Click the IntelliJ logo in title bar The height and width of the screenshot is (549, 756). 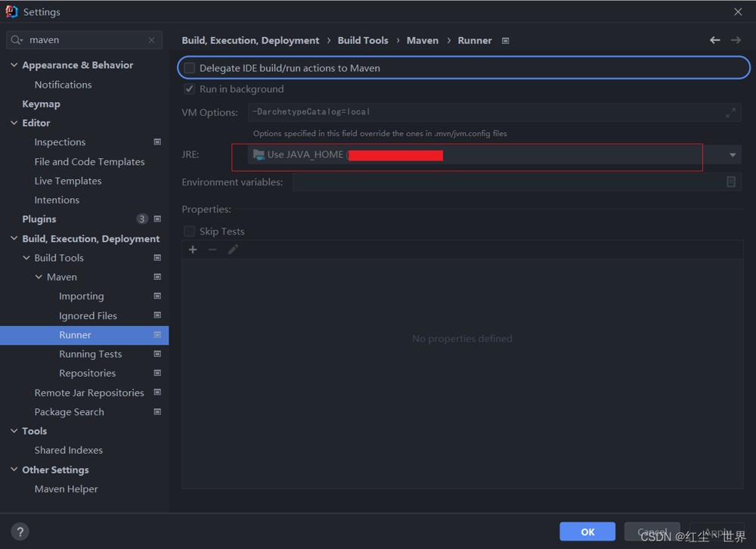click(x=11, y=11)
